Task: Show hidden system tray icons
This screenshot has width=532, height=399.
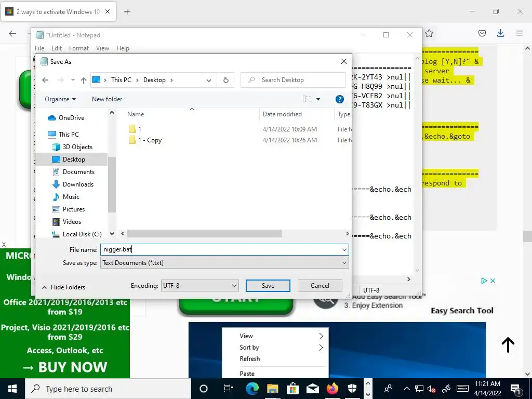Action: pyautogui.click(x=407, y=389)
